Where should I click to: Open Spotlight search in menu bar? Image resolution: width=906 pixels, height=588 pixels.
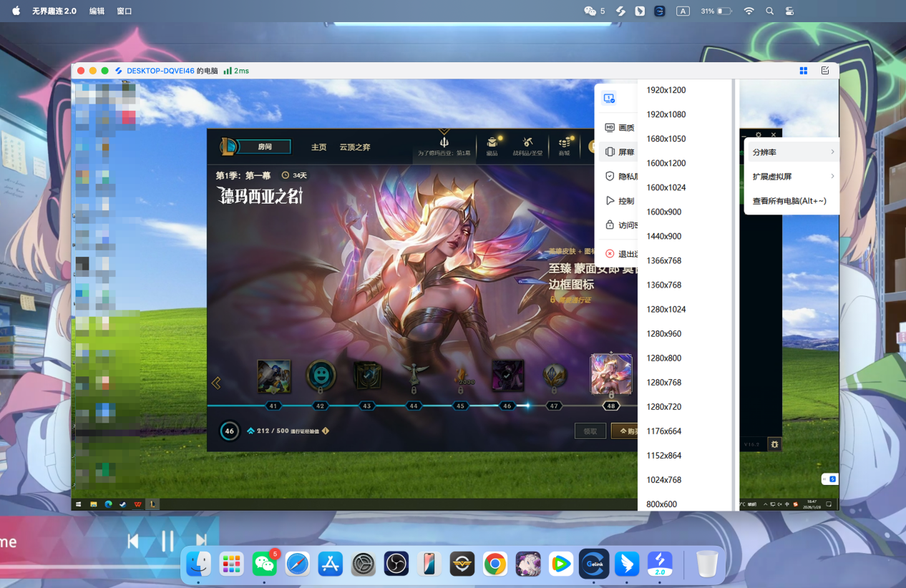tap(770, 11)
